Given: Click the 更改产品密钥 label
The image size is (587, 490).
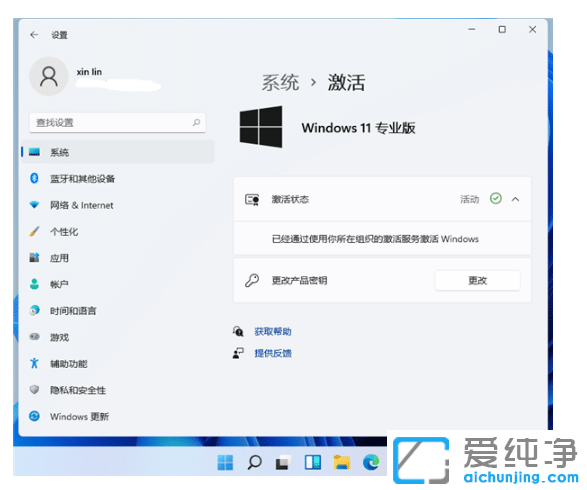Looking at the screenshot, I should (299, 280).
